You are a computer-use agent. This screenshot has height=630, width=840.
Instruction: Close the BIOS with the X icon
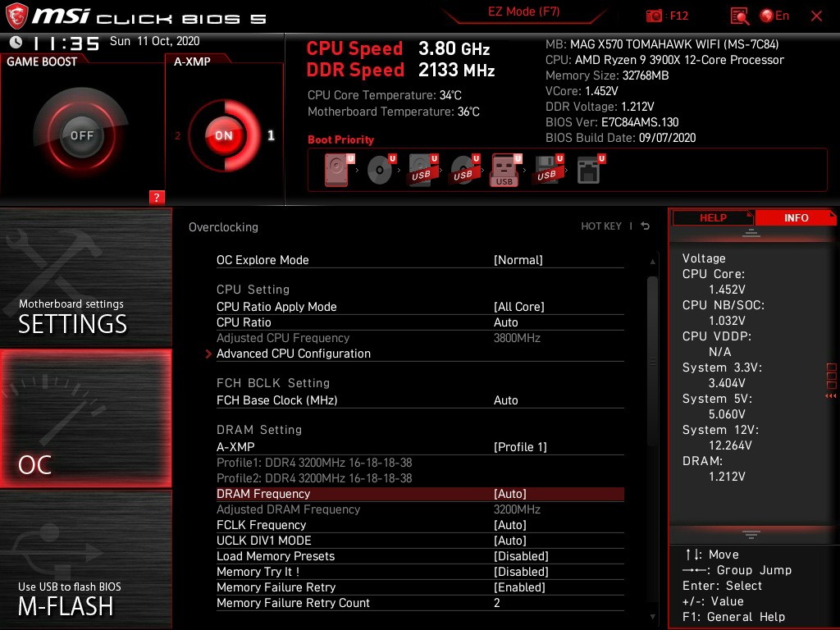point(816,16)
